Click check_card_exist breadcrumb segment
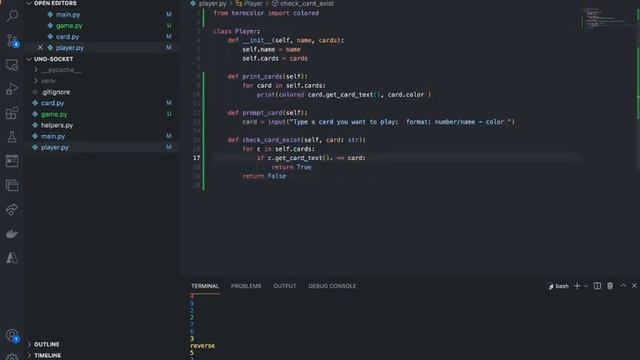The image size is (640, 360). 307,3
